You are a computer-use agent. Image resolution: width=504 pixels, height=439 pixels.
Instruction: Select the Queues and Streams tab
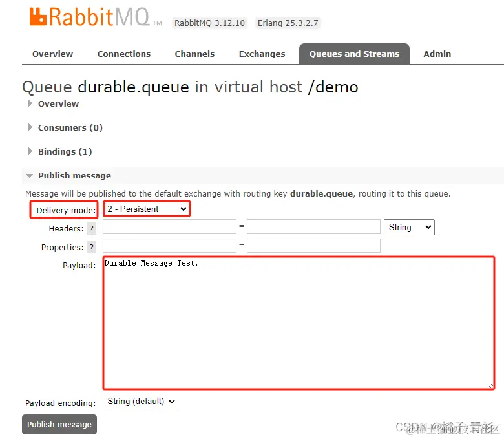(x=354, y=54)
